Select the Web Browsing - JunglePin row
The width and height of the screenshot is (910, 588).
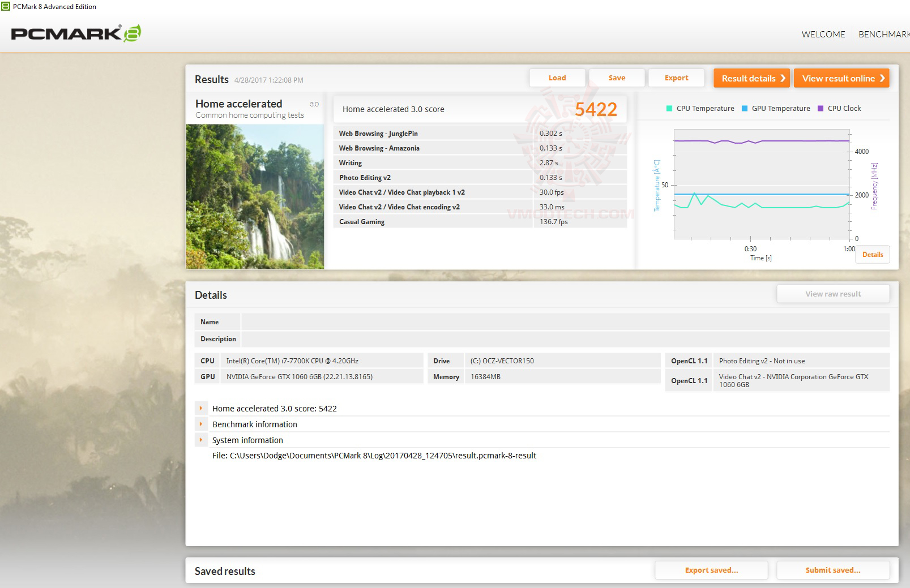click(x=480, y=134)
